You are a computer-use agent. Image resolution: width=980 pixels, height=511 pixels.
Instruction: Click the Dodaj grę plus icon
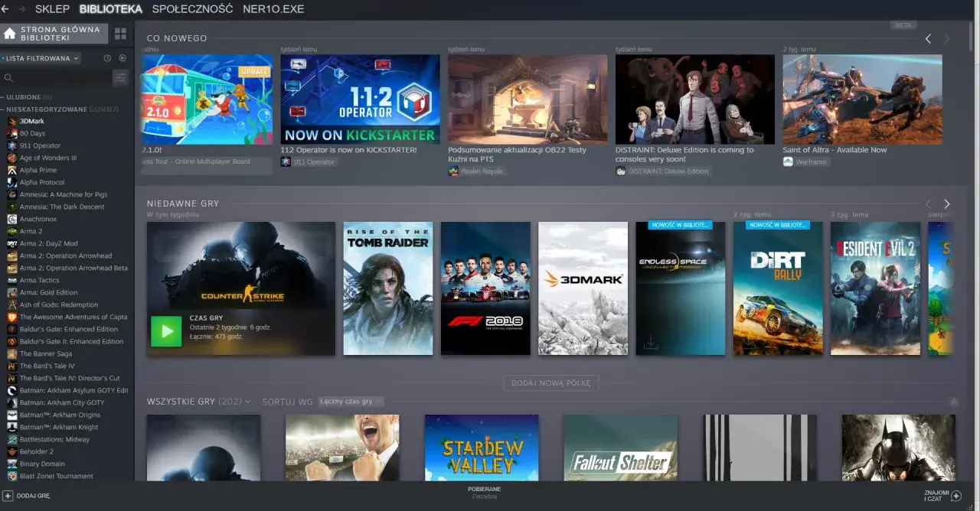pos(8,496)
